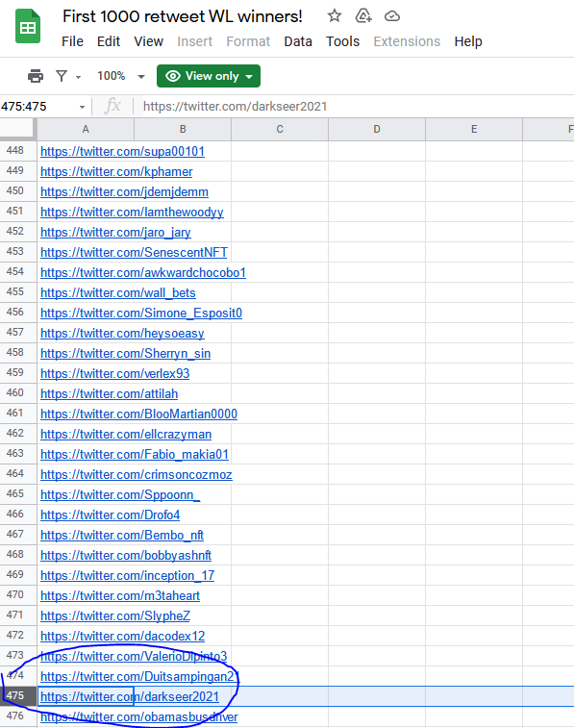Select column E header
This screenshot has height=728, width=574.
pos(474,129)
